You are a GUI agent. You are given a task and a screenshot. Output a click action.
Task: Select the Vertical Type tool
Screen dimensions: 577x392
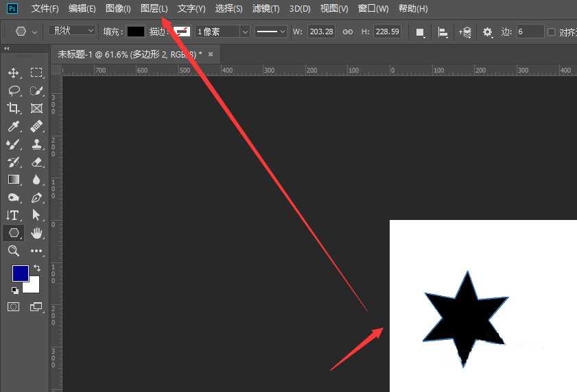click(14, 215)
